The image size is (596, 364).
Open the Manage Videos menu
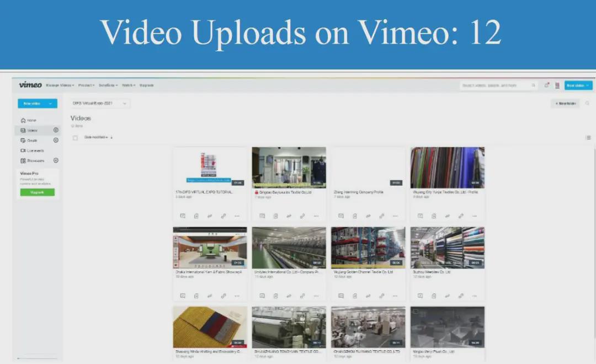coord(60,85)
